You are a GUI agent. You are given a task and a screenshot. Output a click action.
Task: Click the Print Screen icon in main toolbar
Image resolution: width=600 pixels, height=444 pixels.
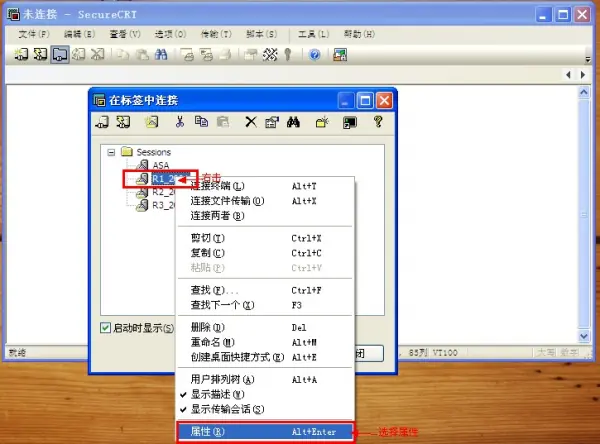point(187,55)
